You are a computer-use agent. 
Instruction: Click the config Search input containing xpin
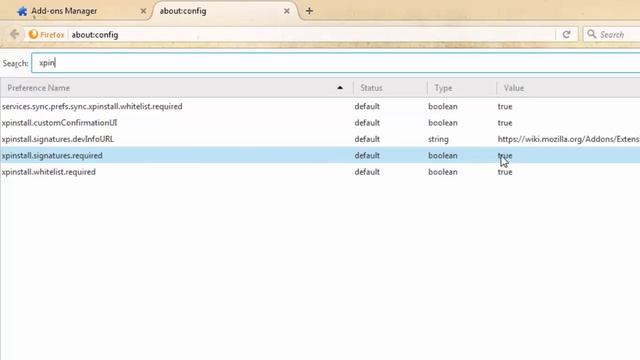click(x=336, y=63)
